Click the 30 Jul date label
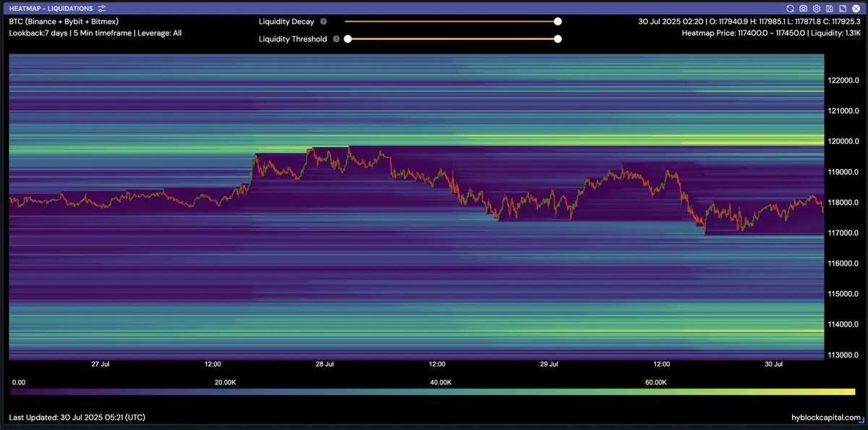 pos(774,364)
